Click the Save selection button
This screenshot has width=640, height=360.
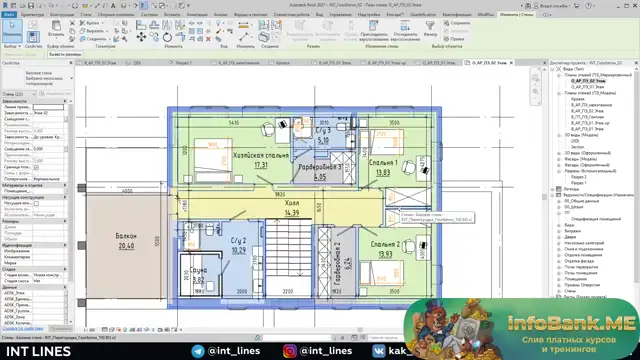tap(457, 23)
